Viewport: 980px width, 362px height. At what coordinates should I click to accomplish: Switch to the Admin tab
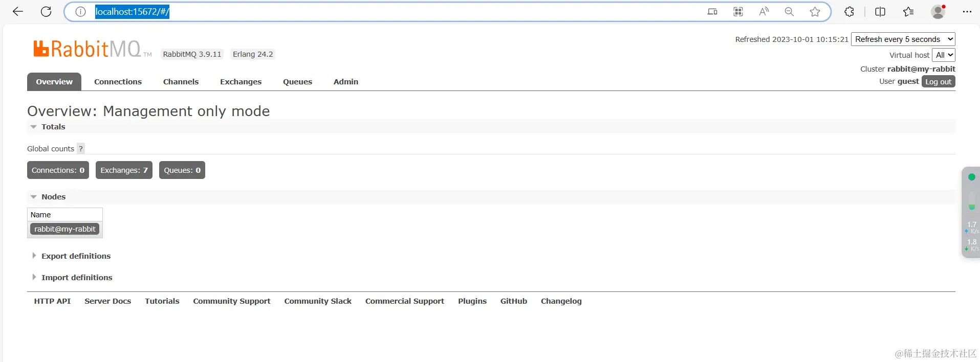(346, 82)
